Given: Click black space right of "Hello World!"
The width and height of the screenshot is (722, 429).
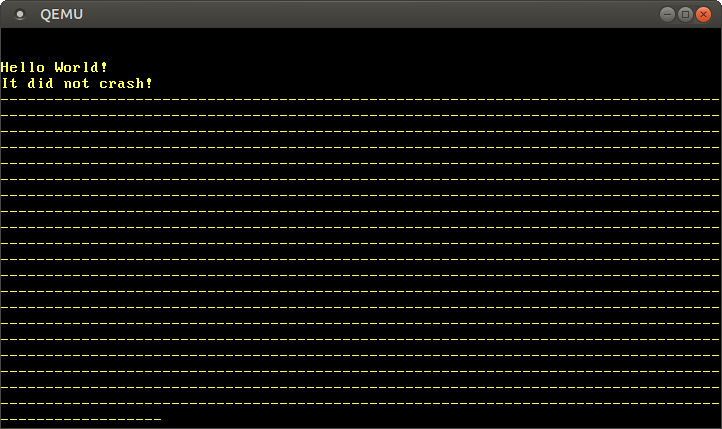Looking at the screenshot, I should click(400, 67).
